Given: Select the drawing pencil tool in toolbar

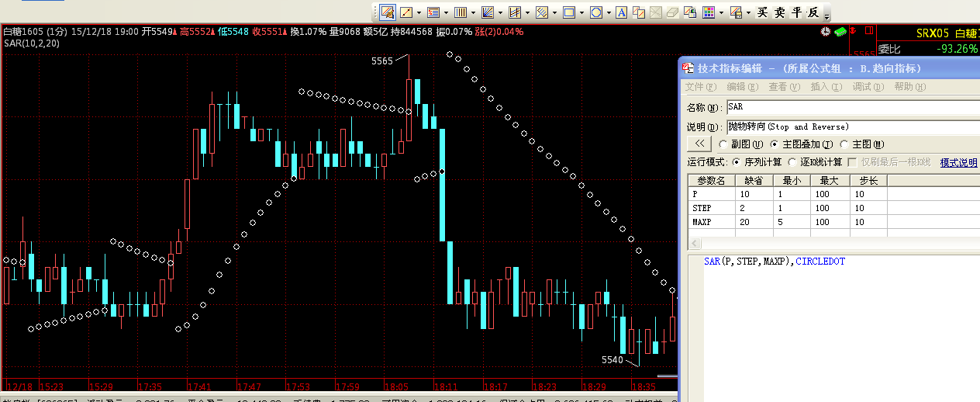Looking at the screenshot, I should [388, 12].
